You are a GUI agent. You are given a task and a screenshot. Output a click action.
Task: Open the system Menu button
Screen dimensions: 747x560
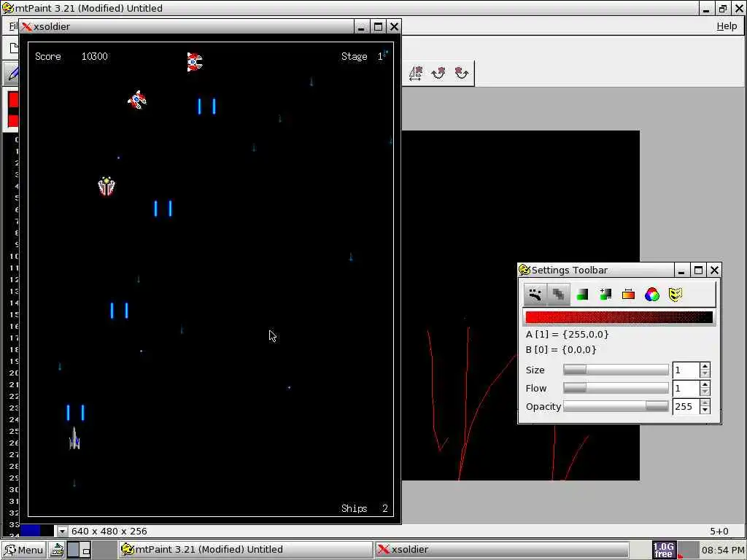(x=24, y=550)
